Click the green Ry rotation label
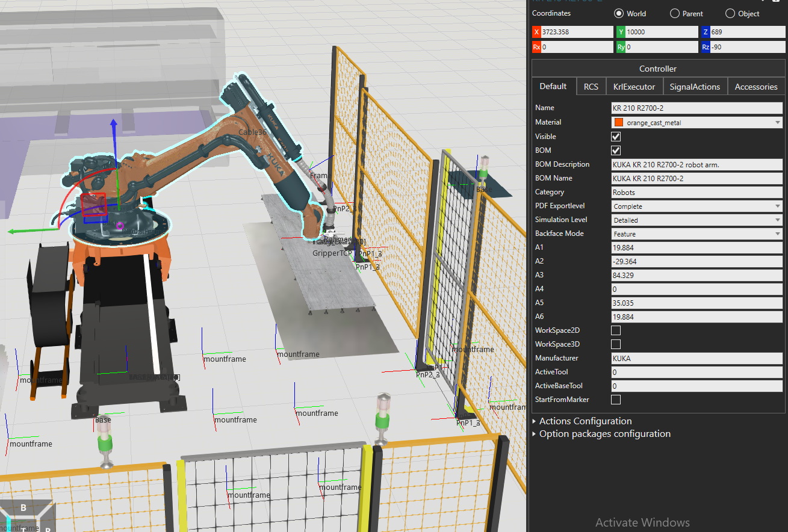Screen dimensions: 788x532 pos(621,47)
